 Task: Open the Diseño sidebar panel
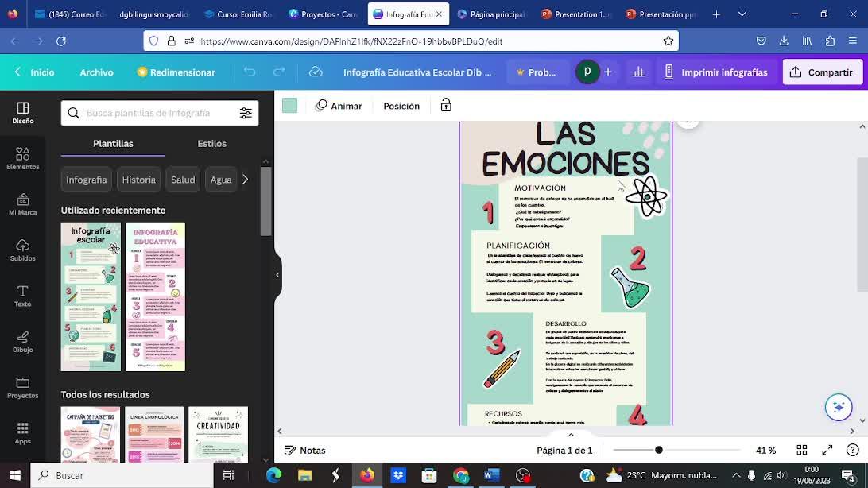tap(23, 113)
